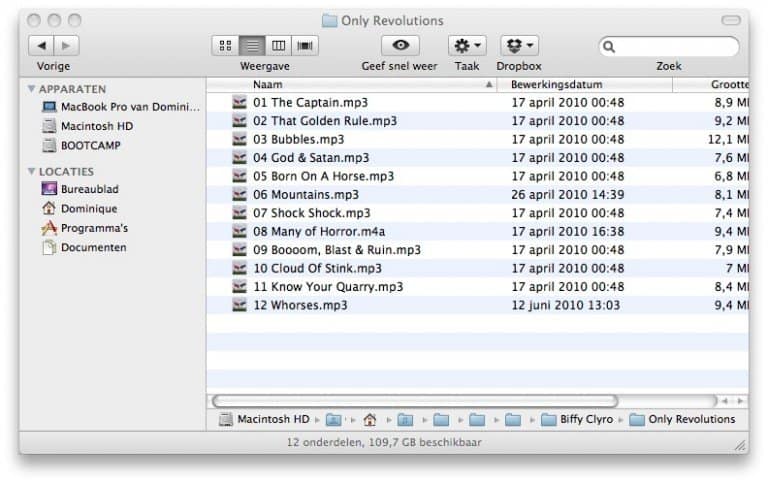Viewport: 768px width, 483px height.
Task: Sort by the Grootte column header
Action: [711, 85]
